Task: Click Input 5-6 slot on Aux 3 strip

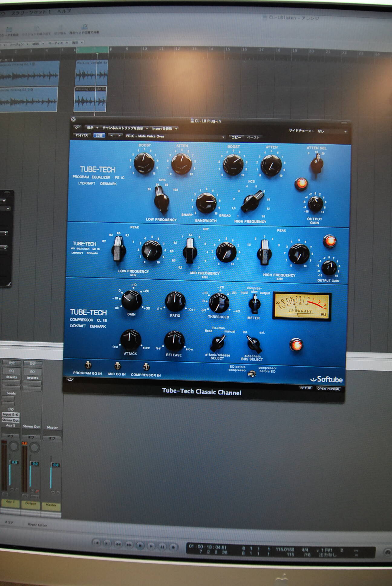Action: [10, 414]
